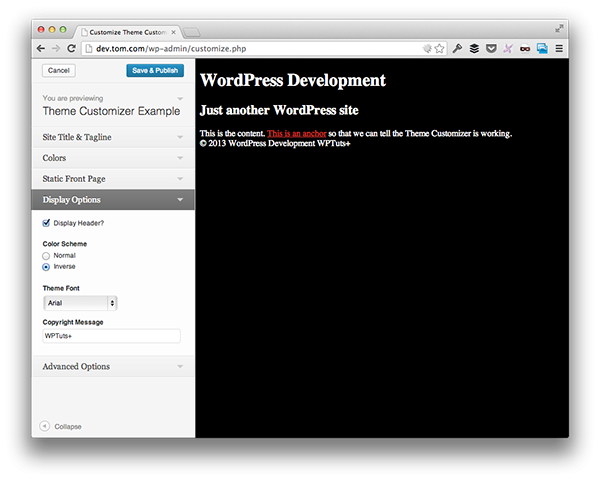
Task: Expand the Colors section
Action: 113,158
